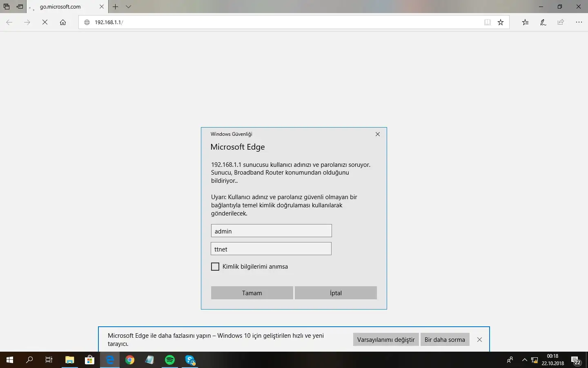Add notes with pen icon
Screen dimensions: 588x368
(543, 22)
